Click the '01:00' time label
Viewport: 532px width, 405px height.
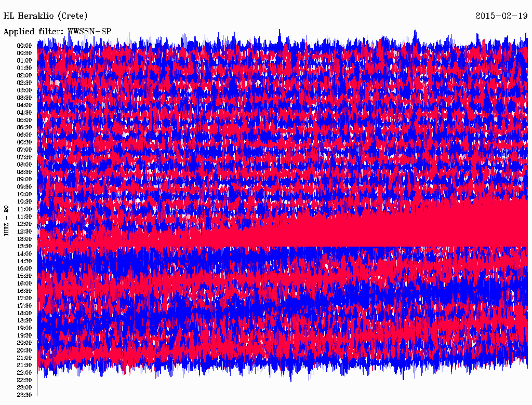[24, 61]
